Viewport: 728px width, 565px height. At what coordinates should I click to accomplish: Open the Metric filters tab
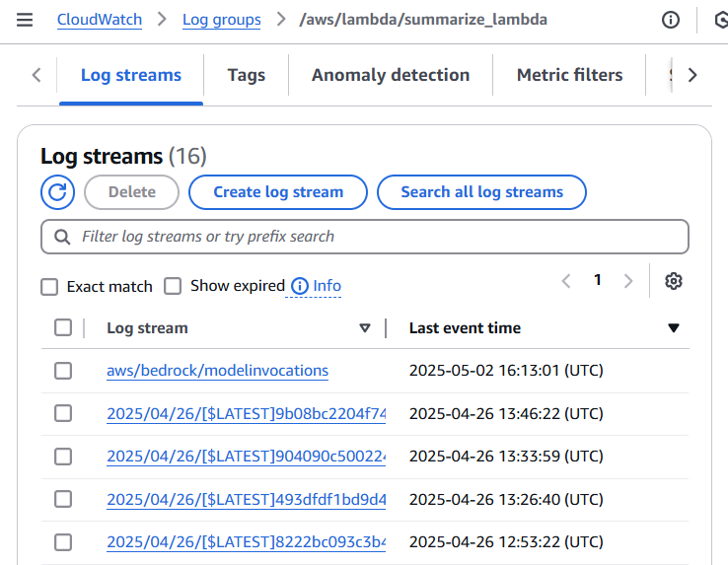coord(569,75)
